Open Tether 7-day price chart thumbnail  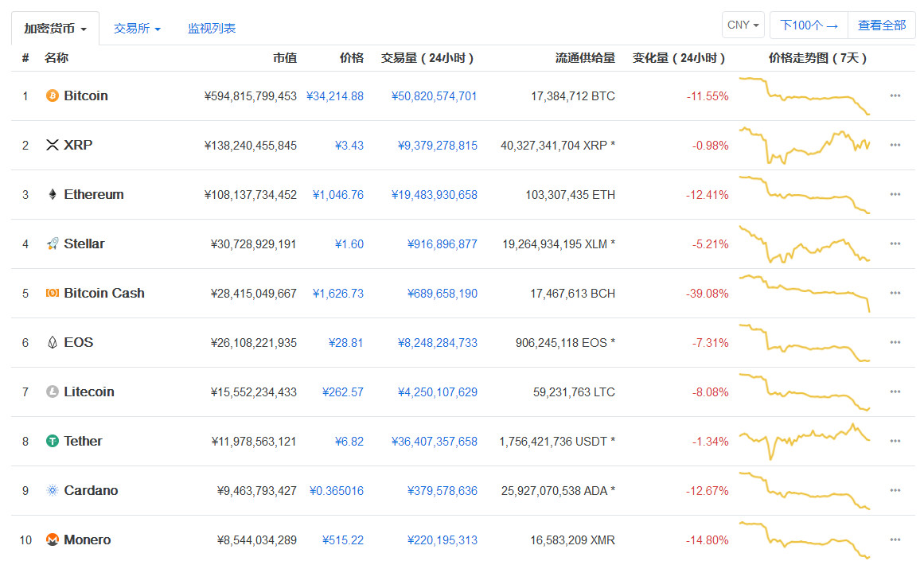point(805,441)
